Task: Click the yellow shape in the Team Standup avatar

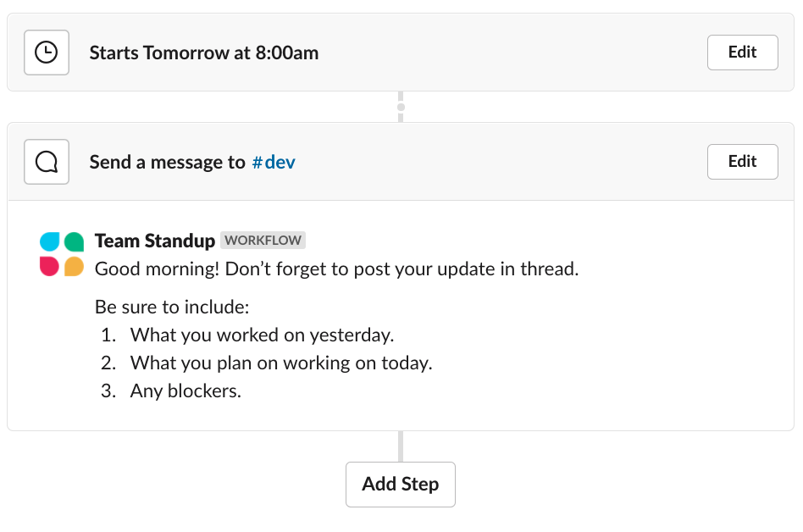Action: (75, 266)
